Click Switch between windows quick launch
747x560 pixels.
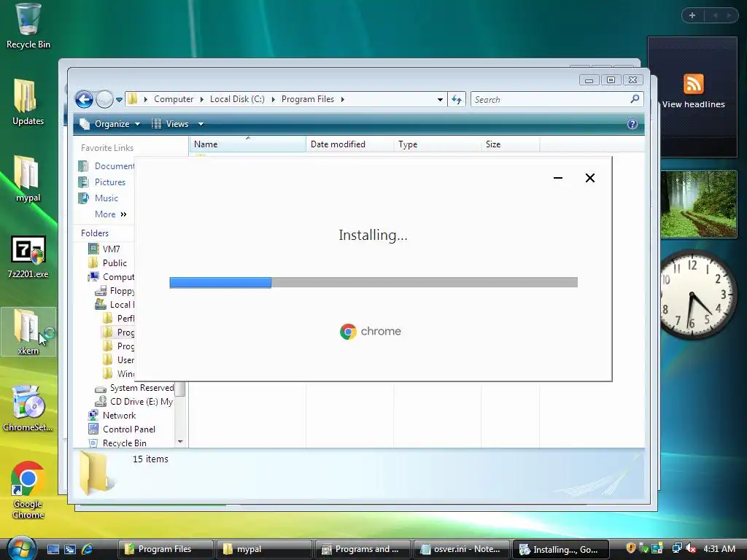(x=70, y=550)
